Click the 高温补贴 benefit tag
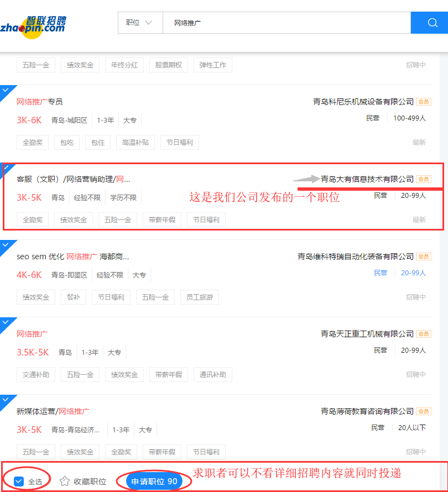 136,143
